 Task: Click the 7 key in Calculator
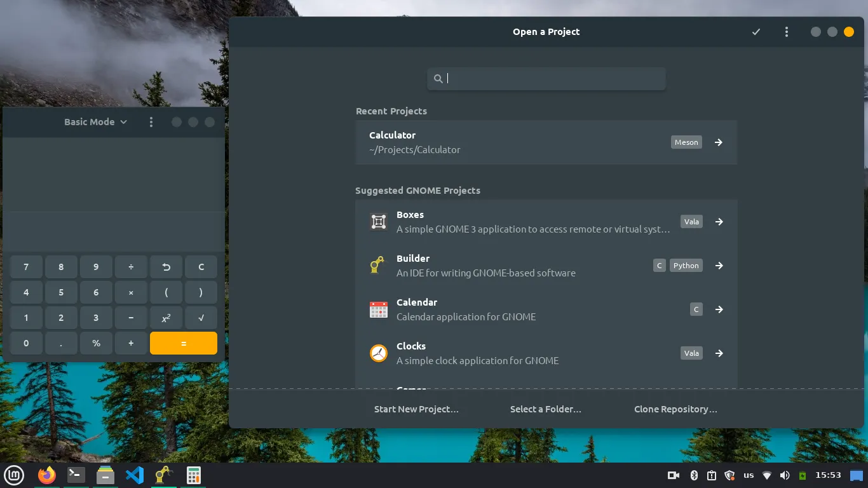coord(26,267)
